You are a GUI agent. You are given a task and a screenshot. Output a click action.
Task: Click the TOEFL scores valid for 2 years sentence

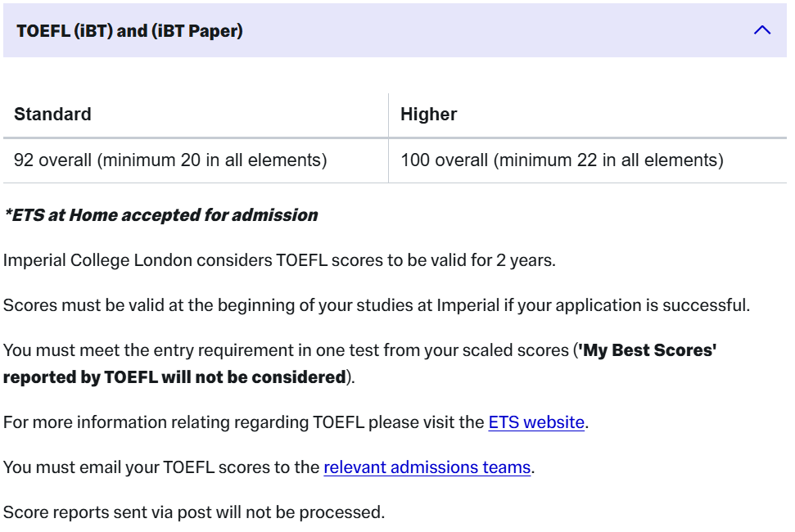point(279,260)
